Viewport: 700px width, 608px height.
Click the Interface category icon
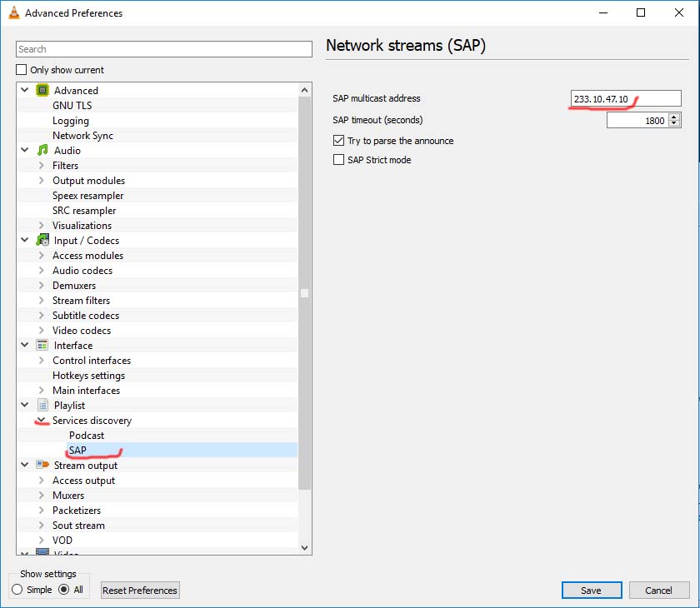(x=42, y=346)
